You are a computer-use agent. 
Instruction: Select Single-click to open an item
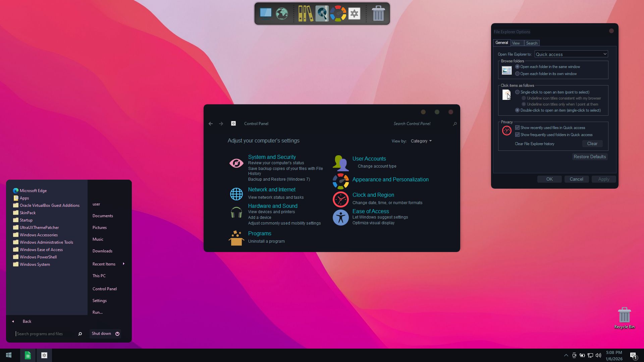(x=517, y=92)
